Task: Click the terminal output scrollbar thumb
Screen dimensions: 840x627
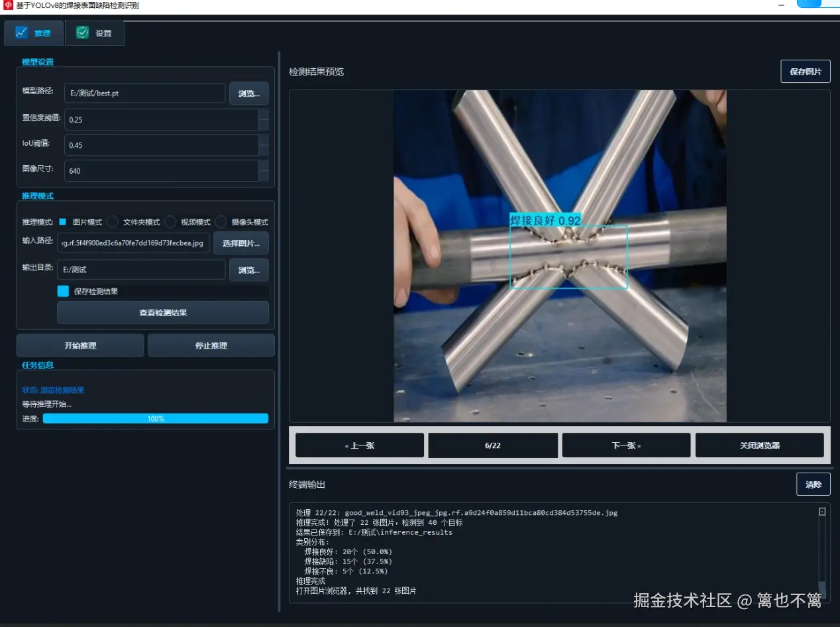Action: click(822, 589)
